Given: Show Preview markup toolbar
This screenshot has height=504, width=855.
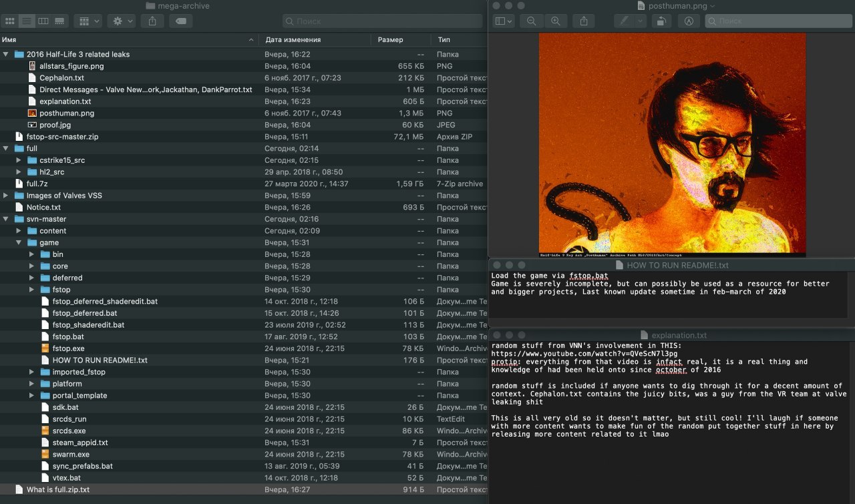Looking at the screenshot, I should click(x=689, y=21).
